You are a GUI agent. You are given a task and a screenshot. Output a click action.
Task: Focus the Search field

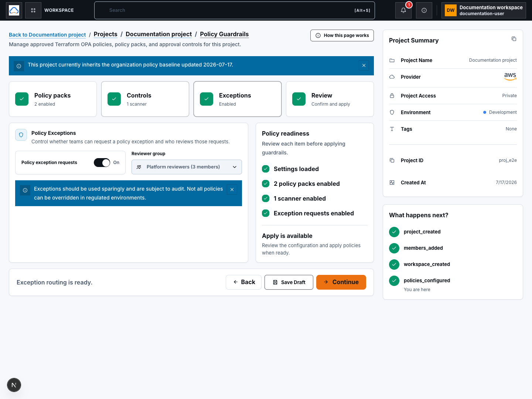tap(235, 10)
